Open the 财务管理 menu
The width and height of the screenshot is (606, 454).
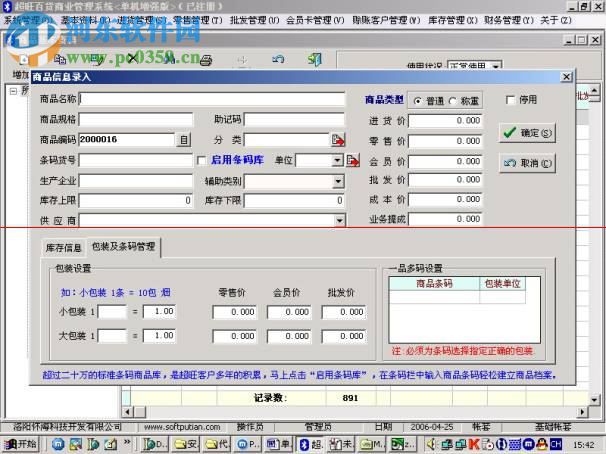point(509,20)
